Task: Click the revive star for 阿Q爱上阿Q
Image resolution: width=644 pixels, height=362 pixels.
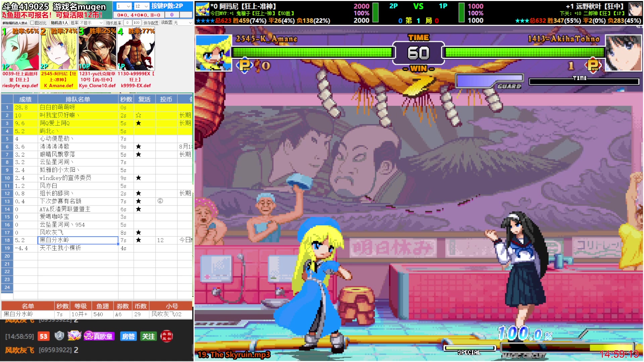Action: point(139,123)
